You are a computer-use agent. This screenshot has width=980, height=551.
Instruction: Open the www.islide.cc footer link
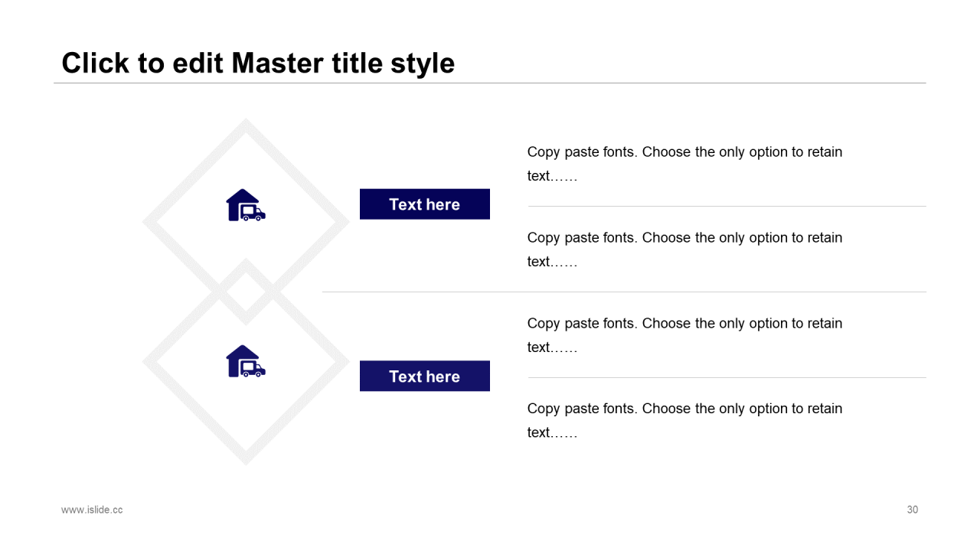click(92, 510)
